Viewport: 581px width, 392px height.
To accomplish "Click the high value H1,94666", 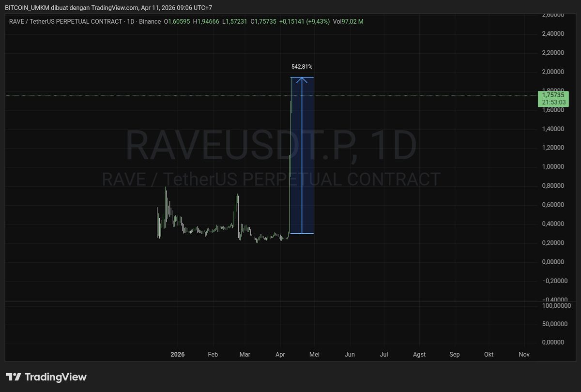I will click(207, 21).
